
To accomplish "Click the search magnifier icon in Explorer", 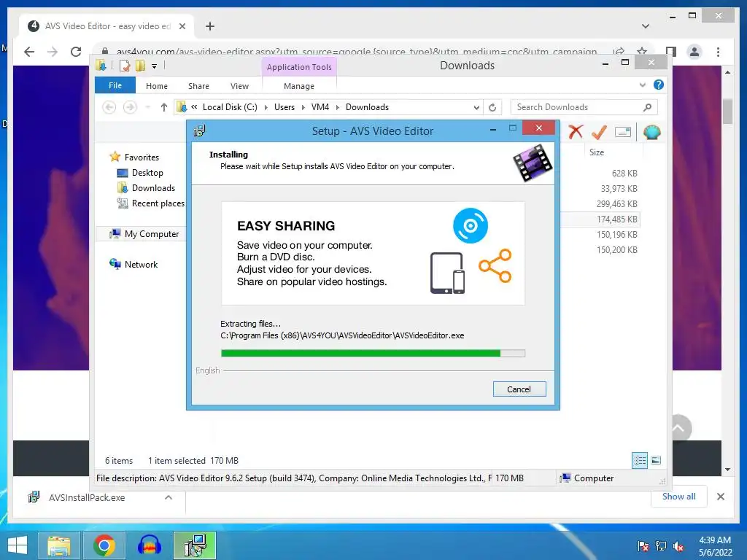I will 648,107.
